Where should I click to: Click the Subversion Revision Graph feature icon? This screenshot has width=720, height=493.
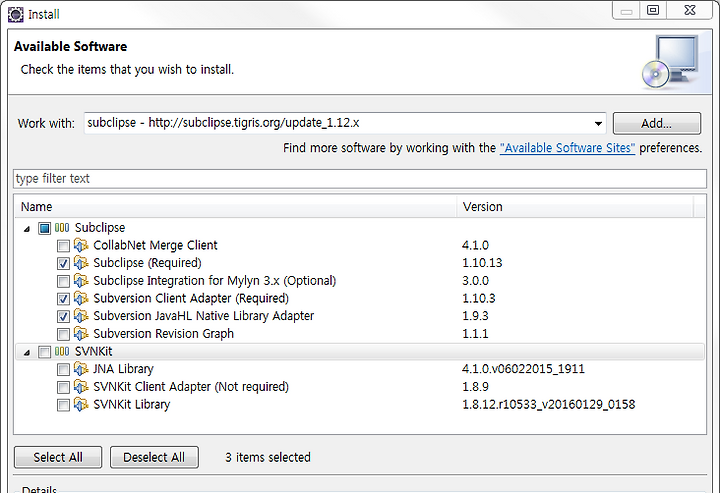click(81, 334)
